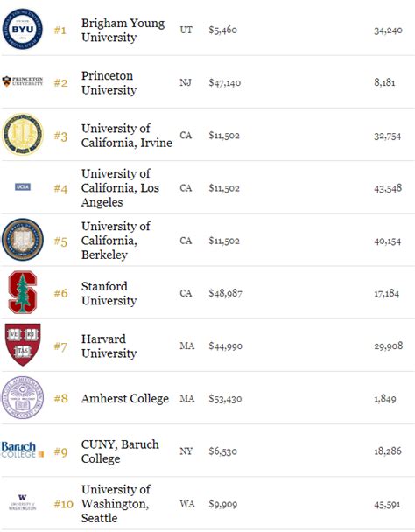Open the Harvard University name link
This screenshot has height=532, width=415.
click(109, 346)
